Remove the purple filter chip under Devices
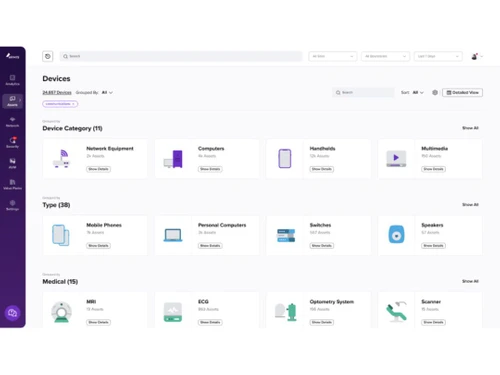The image size is (500, 375). tap(73, 104)
